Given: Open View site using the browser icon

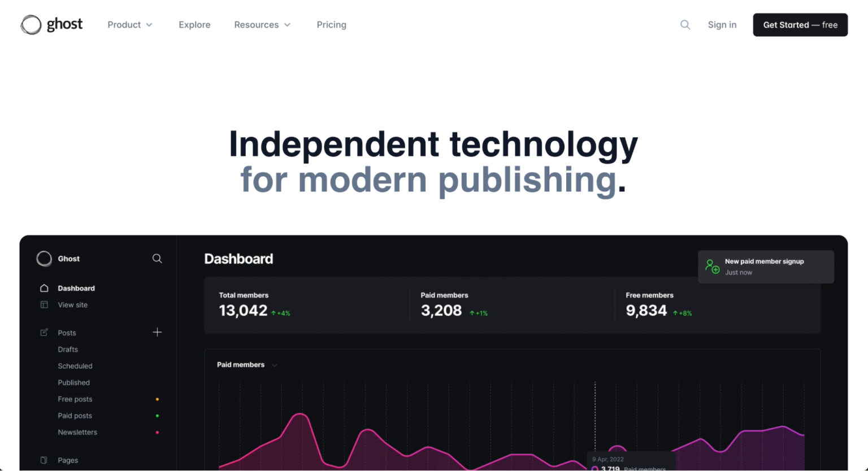Looking at the screenshot, I should click(x=44, y=305).
